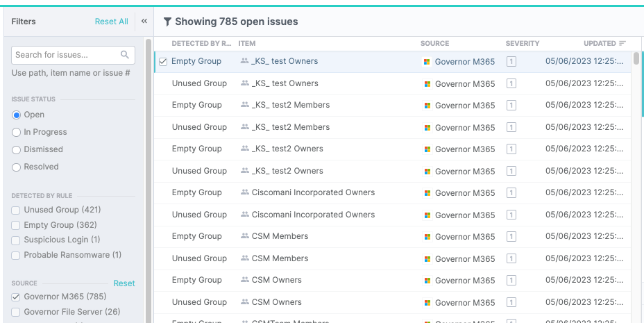Click severity badge on first Empty Group row

(x=511, y=62)
